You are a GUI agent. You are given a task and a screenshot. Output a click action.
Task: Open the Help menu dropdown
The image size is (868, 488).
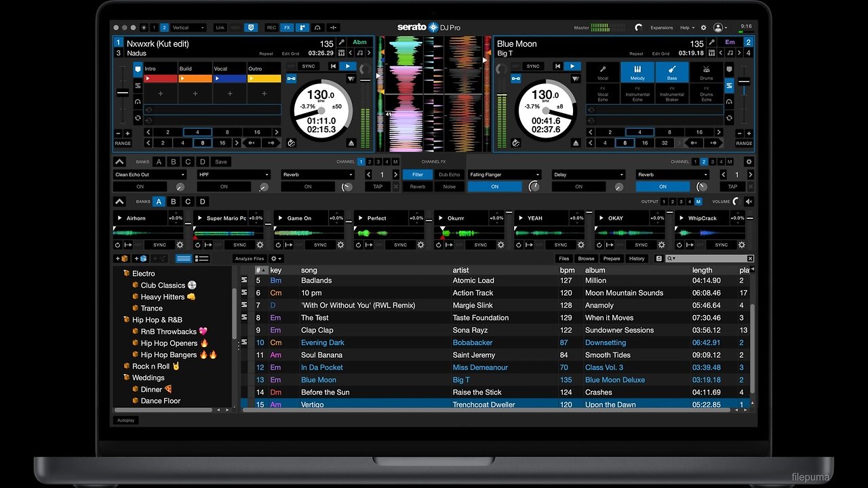pos(686,28)
